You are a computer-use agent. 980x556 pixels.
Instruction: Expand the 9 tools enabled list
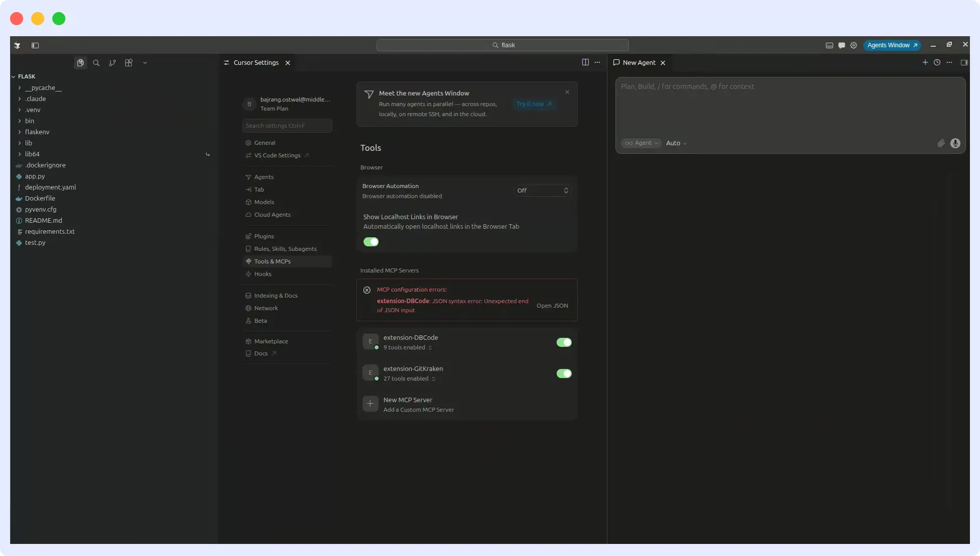click(x=408, y=347)
